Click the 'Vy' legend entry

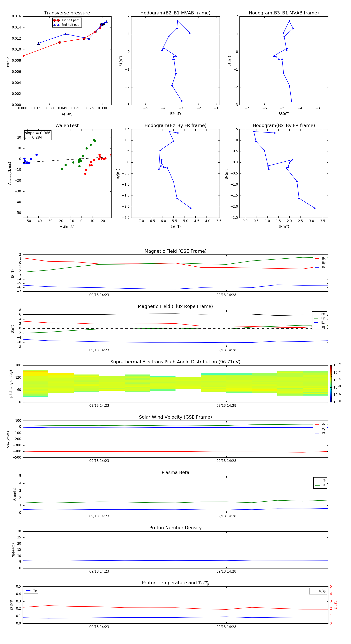320,429
